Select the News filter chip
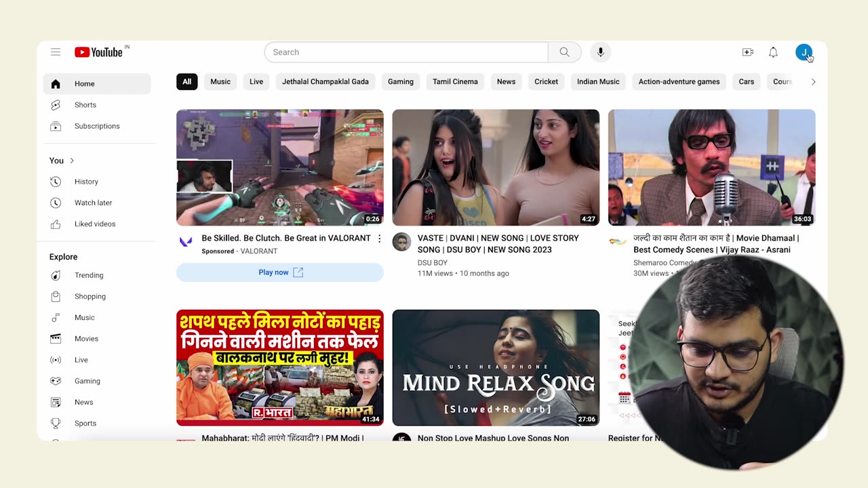 pos(506,82)
